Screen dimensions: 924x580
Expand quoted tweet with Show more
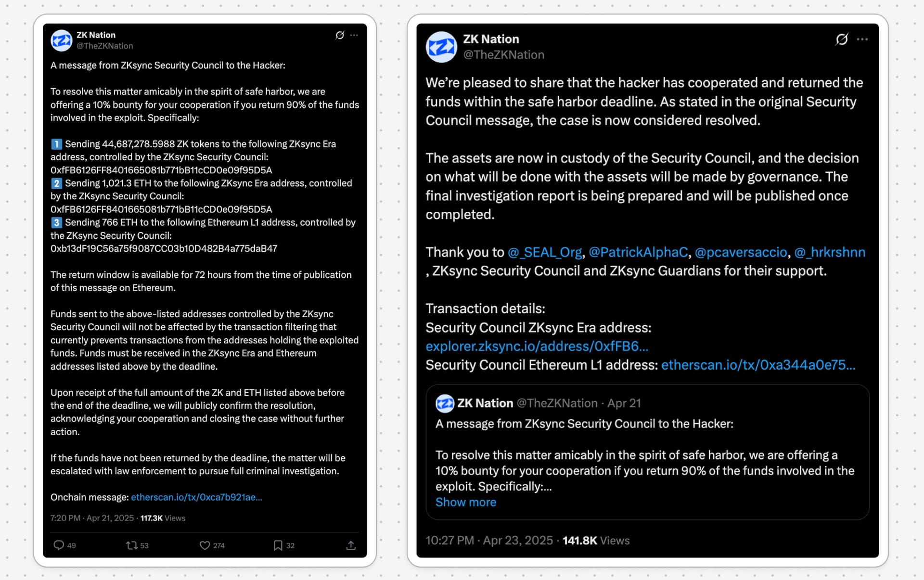(x=465, y=502)
